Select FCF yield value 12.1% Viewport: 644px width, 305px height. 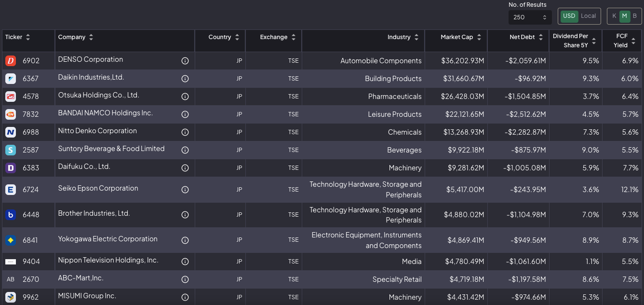pyautogui.click(x=630, y=190)
